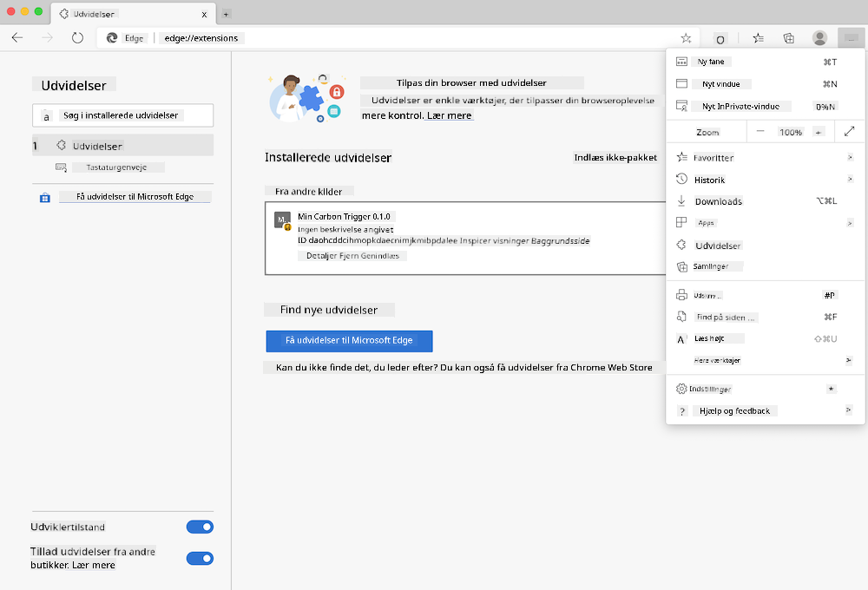The height and width of the screenshot is (590, 868).
Task: Click the installed extensions search field
Action: [x=122, y=115]
